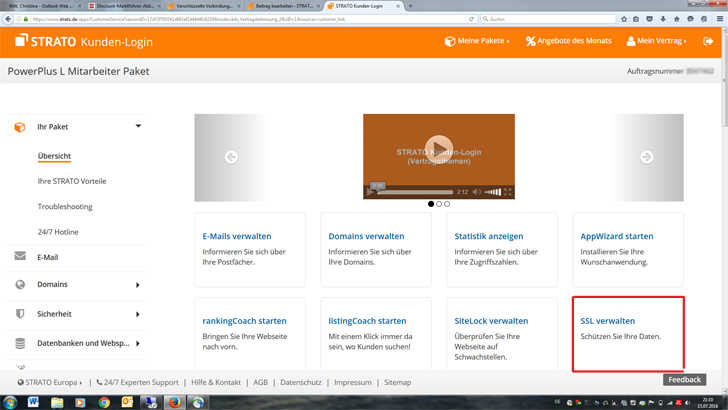The width and height of the screenshot is (728, 410).
Task: Select the third carousel dot
Action: click(447, 204)
